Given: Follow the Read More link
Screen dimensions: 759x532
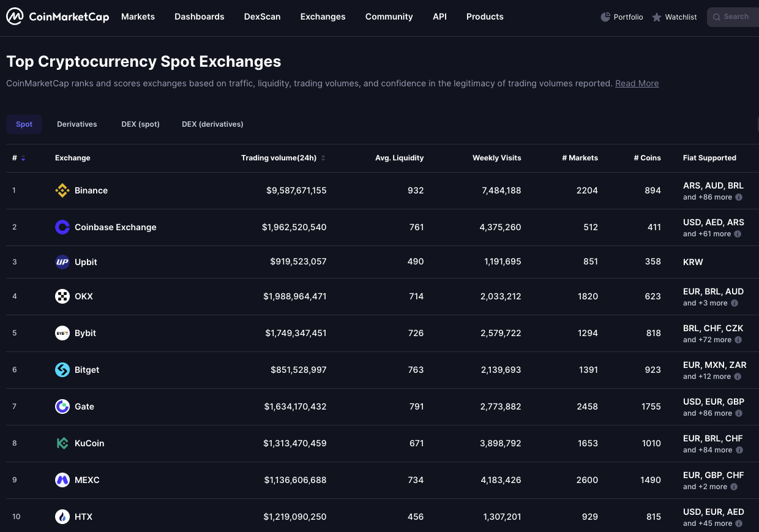Looking at the screenshot, I should [637, 83].
